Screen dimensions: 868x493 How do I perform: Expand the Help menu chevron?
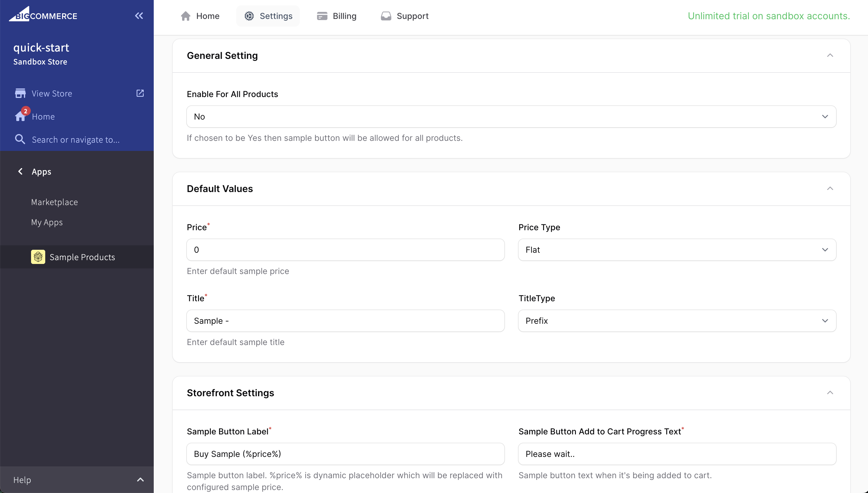pos(140,479)
